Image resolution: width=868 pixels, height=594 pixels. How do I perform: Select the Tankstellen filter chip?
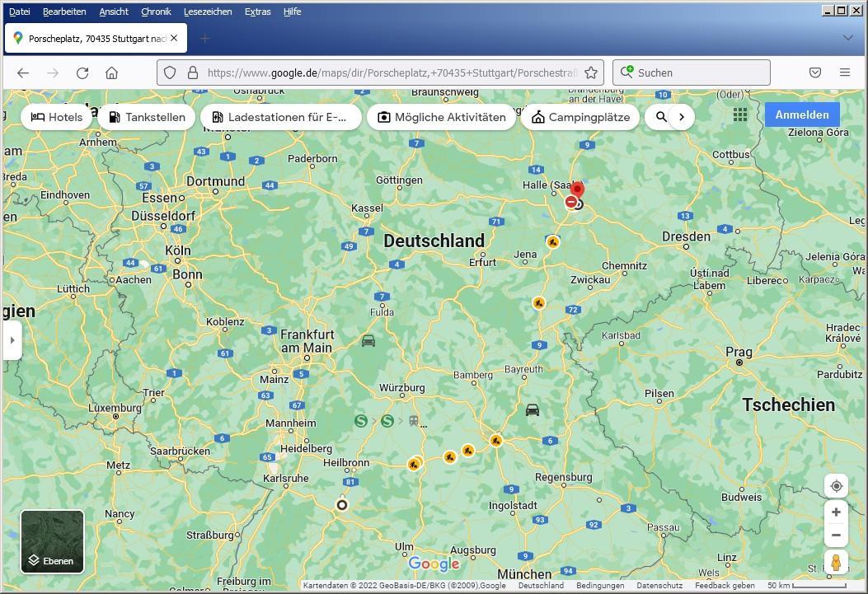click(x=147, y=117)
